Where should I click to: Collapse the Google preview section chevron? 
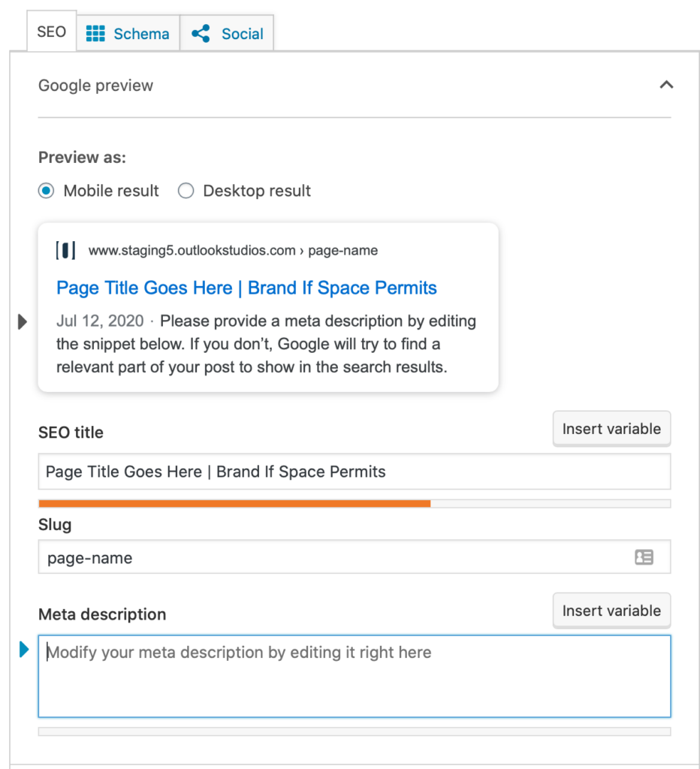click(x=666, y=85)
